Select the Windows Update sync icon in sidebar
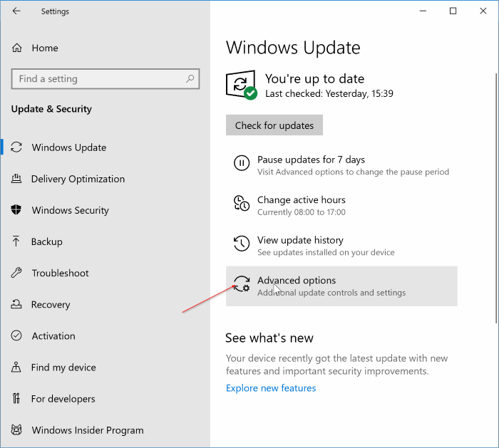The width and height of the screenshot is (499, 448). 16,147
